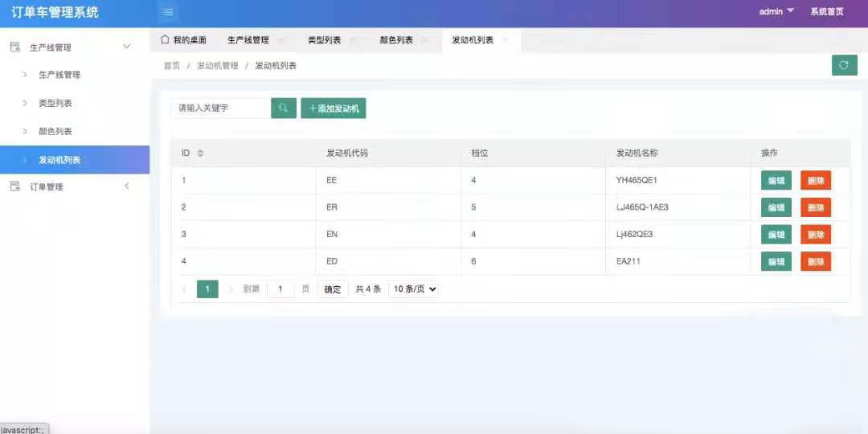Open the admin user dropdown

[x=776, y=12]
